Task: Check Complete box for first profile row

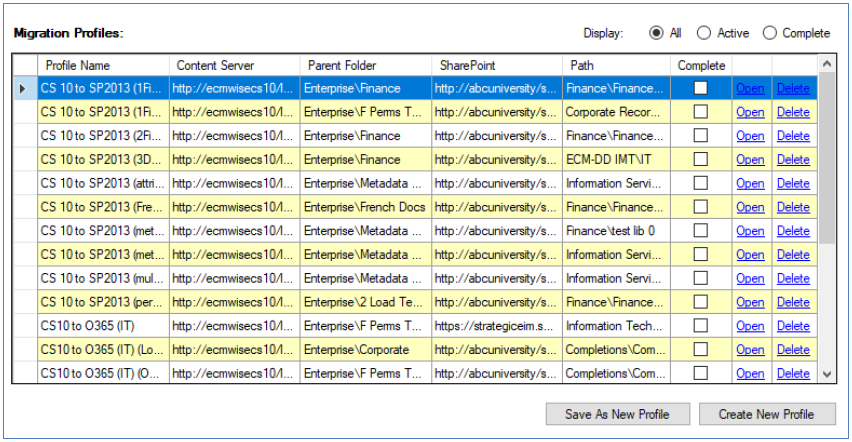Action: click(701, 88)
